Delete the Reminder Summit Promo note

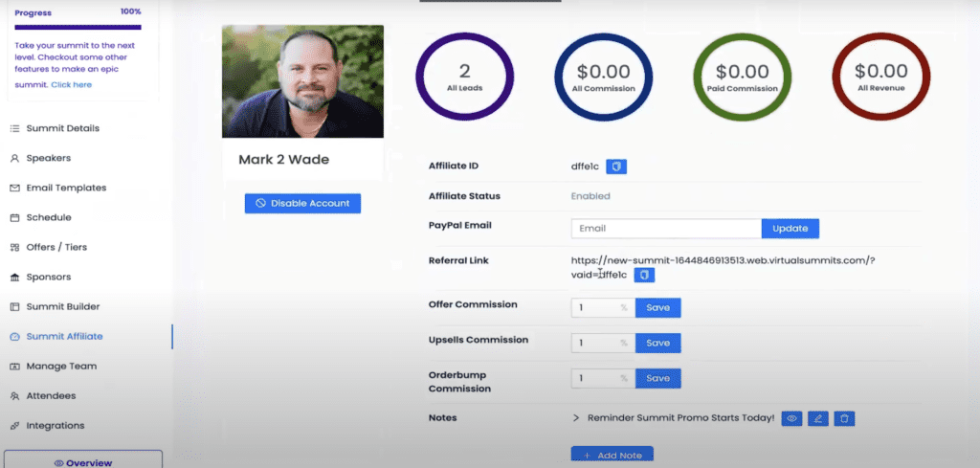coord(844,418)
